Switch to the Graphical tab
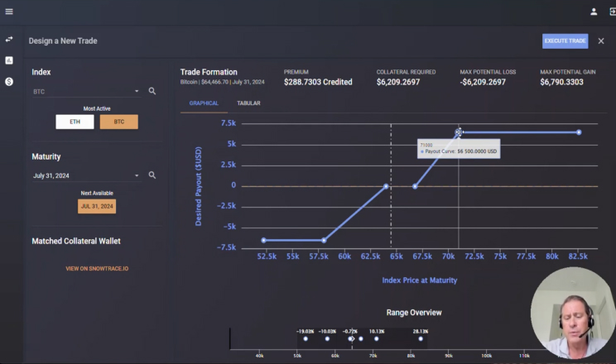The width and height of the screenshot is (616, 364). 204,103
